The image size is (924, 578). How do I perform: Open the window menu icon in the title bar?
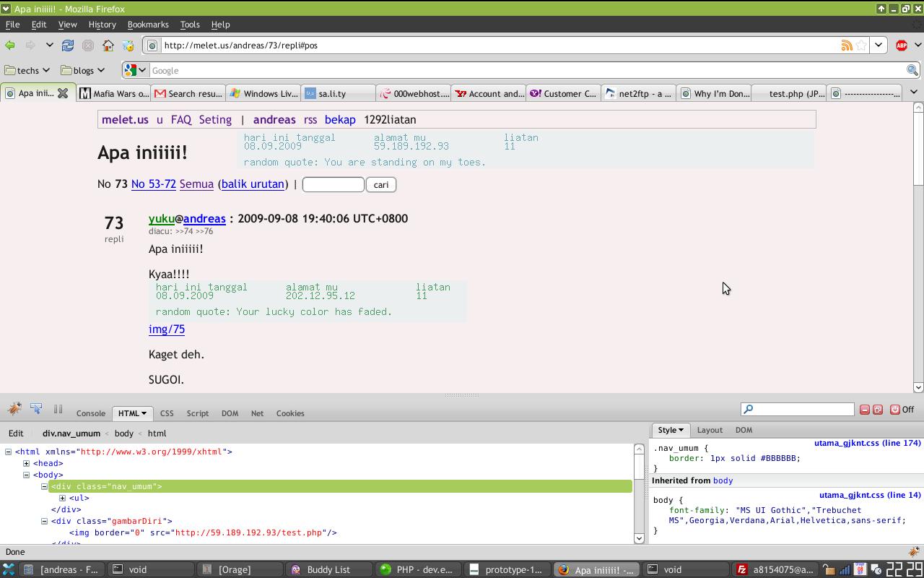tap(6, 9)
